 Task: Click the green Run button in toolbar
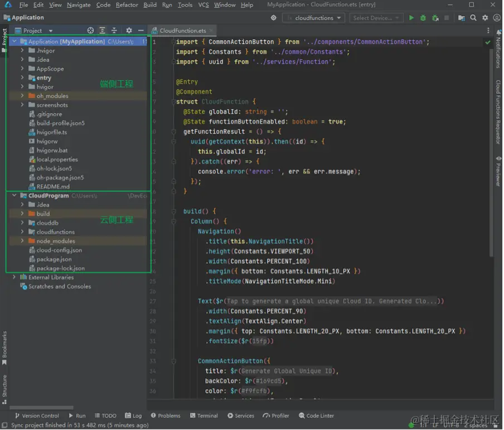[x=411, y=18]
